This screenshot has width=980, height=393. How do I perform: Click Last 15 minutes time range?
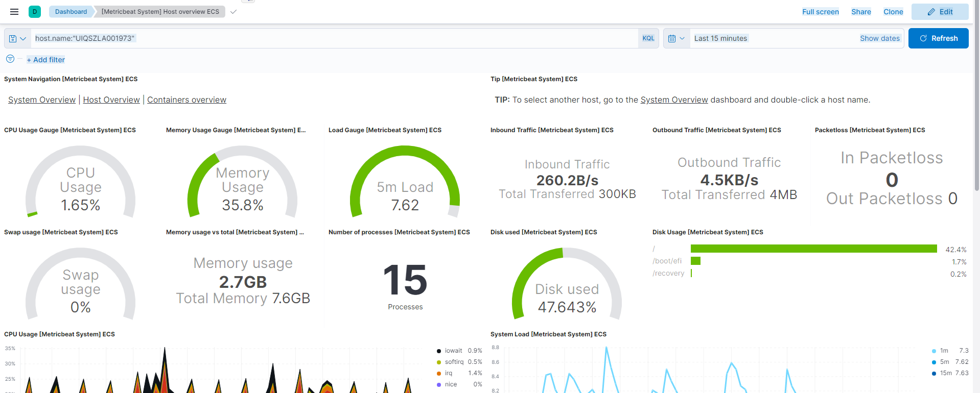pos(720,38)
